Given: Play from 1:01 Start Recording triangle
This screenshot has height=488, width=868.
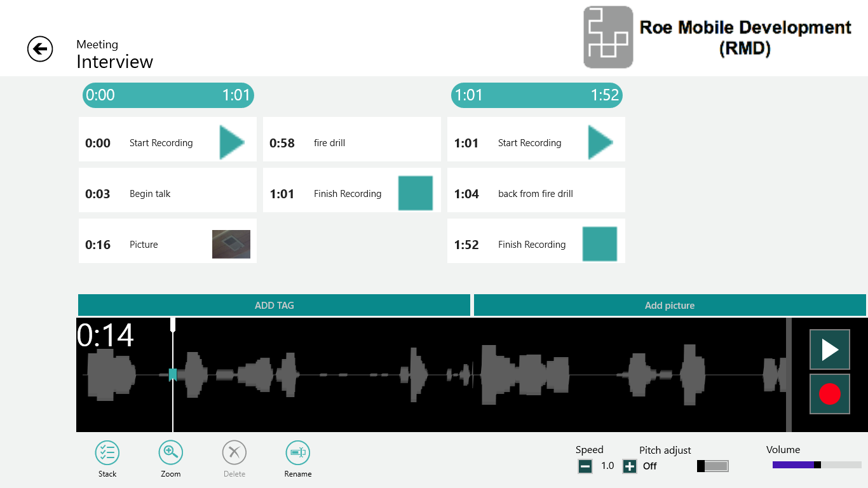Looking at the screenshot, I should [600, 142].
